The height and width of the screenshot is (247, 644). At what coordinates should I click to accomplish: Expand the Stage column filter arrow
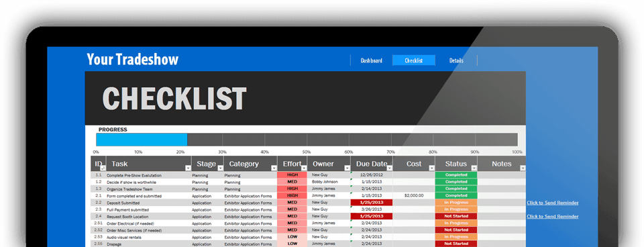pyautogui.click(x=221, y=168)
